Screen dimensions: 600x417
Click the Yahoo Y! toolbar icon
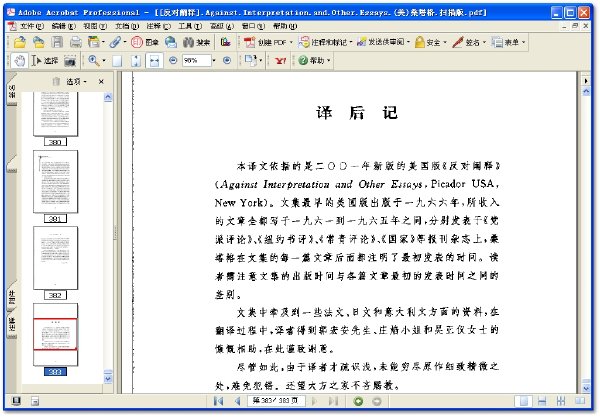280,60
